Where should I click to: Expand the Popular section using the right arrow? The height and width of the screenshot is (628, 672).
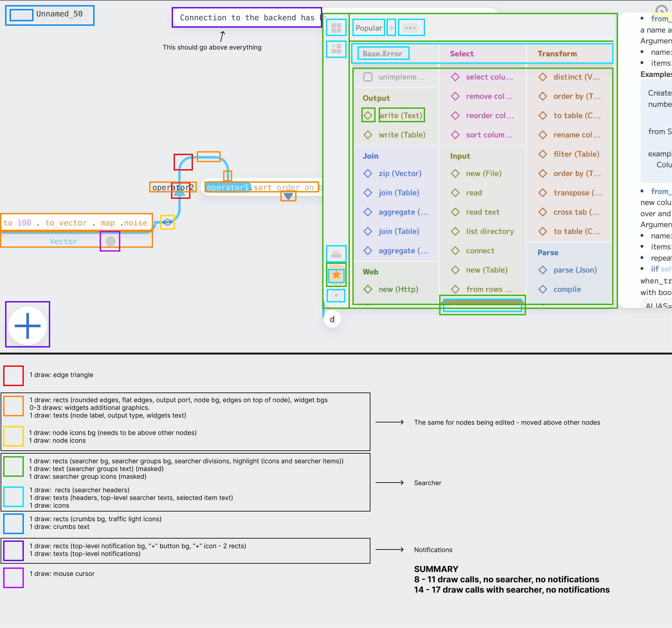tap(391, 28)
